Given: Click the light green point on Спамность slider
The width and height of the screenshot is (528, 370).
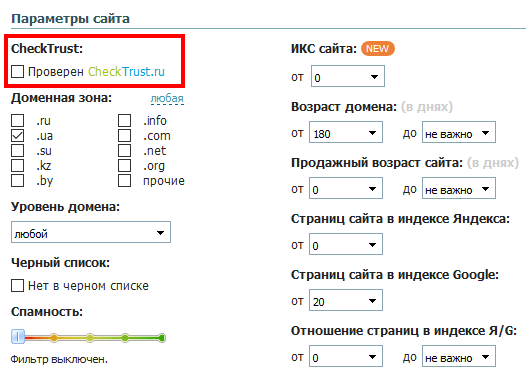Looking at the screenshot, I should [125, 338].
